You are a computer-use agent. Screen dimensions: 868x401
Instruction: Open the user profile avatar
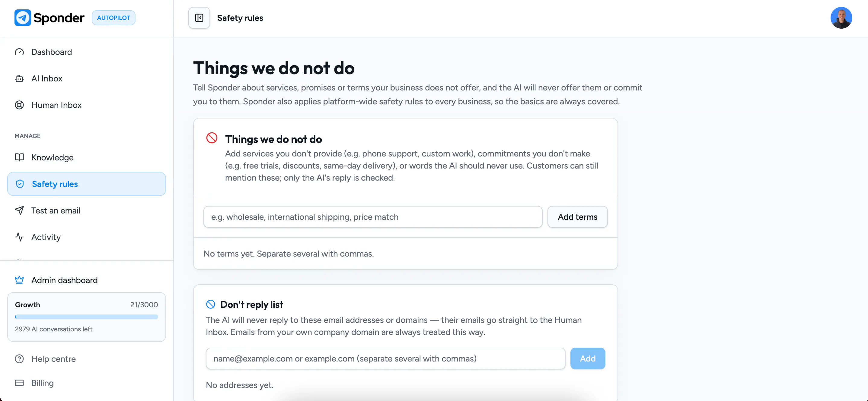pos(841,18)
